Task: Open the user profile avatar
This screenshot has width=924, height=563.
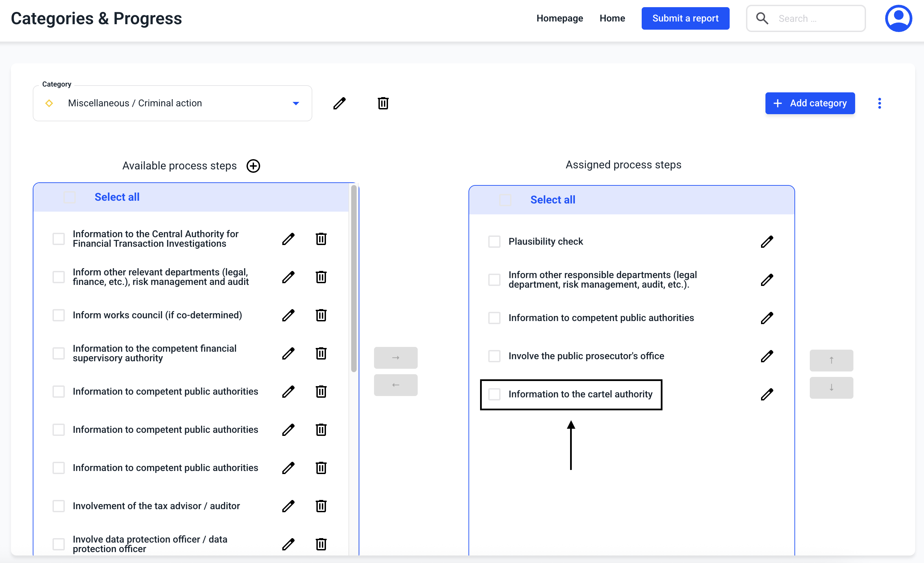Action: (898, 18)
